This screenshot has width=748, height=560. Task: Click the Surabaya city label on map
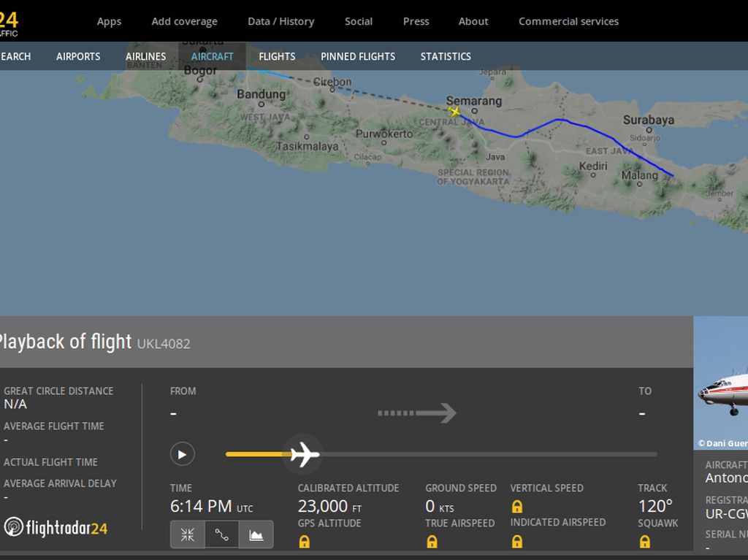(x=649, y=120)
